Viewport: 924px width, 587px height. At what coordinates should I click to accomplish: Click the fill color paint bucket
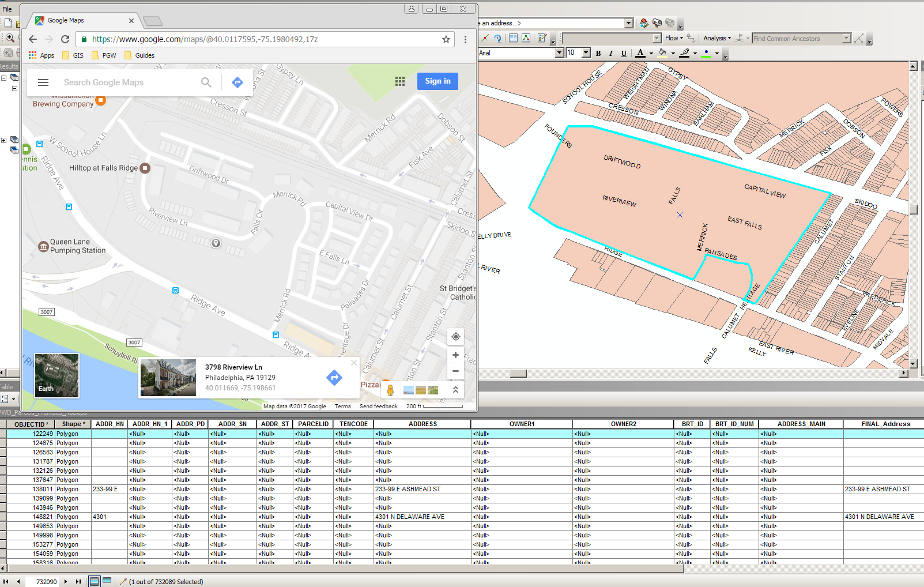[x=662, y=53]
